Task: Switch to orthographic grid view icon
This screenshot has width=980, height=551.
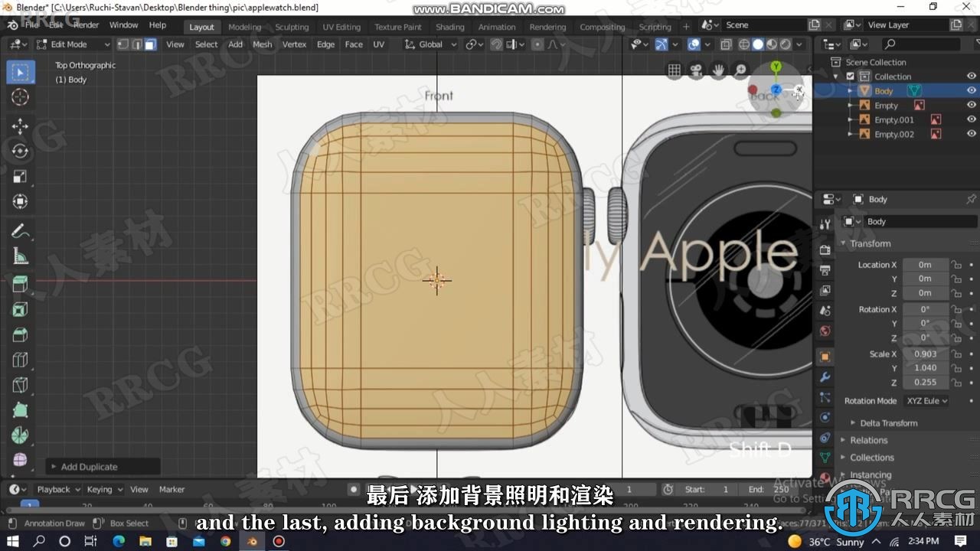Action: click(674, 70)
